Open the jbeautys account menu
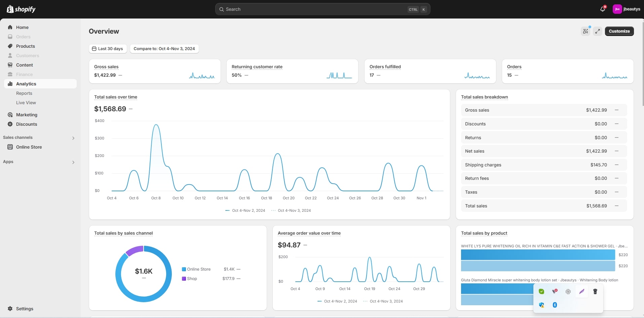Viewport: 644px width, 318px height. point(626,9)
